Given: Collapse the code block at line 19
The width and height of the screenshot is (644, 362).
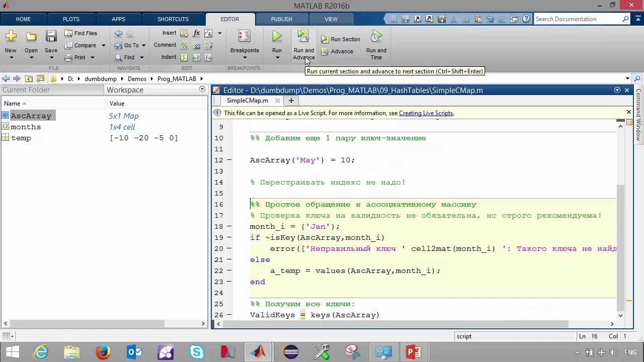Looking at the screenshot, I should pyautogui.click(x=229, y=237).
